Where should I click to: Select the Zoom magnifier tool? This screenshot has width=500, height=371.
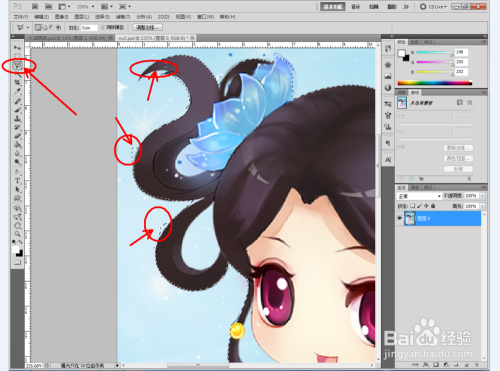pyautogui.click(x=17, y=234)
